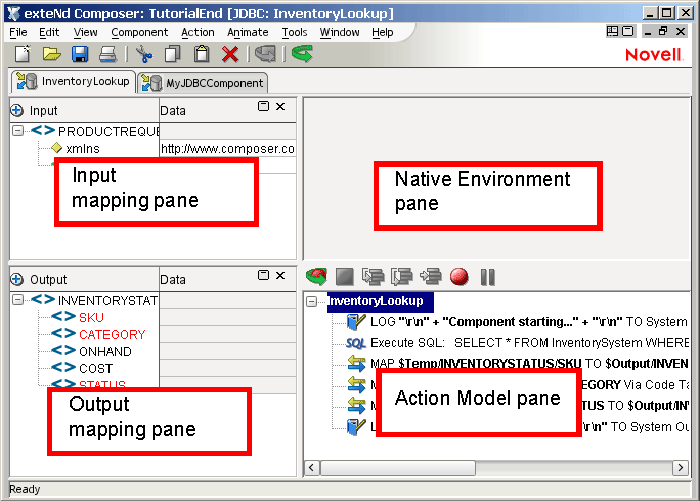Screen dimensions: 700x501
Task: Maximize the Output mapping pane
Action: (x=263, y=275)
